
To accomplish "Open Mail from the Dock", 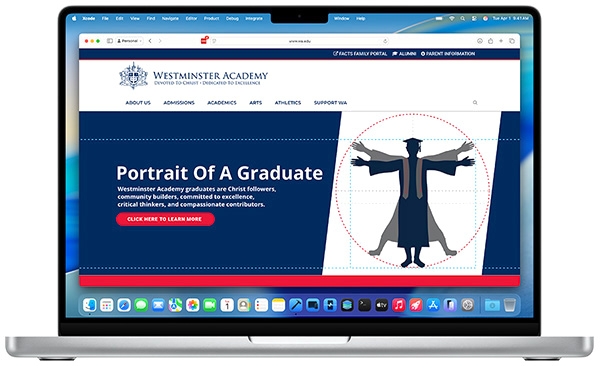I will tap(158, 305).
